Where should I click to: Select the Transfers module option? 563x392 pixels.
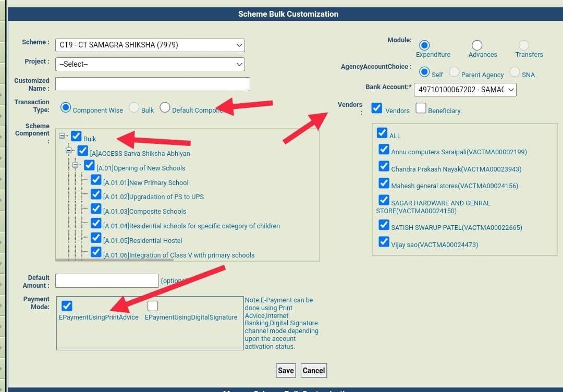(522, 45)
